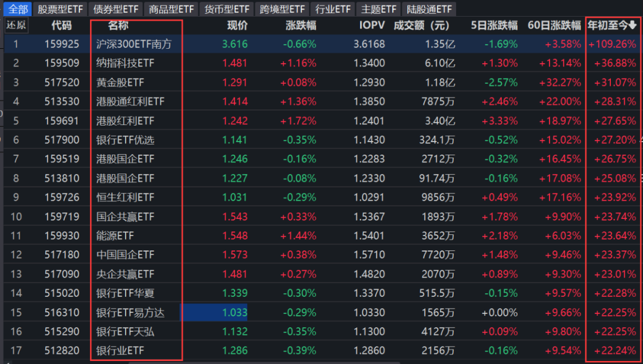Switch to the 行业ETF tab
Viewport: 643px width, 364px height.
333,9
